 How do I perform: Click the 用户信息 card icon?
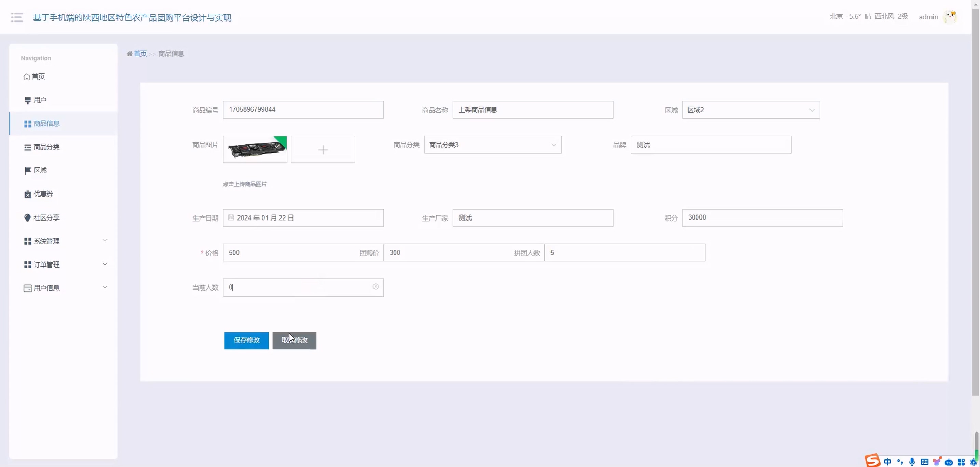(x=27, y=288)
